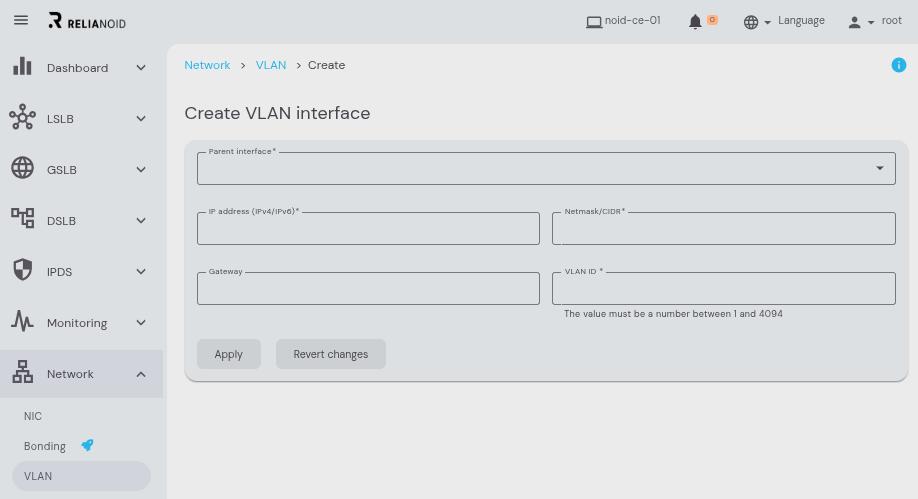Screen dimensions: 918x499
Task: Go to VLAN breadcrumb link
Action: point(271,65)
